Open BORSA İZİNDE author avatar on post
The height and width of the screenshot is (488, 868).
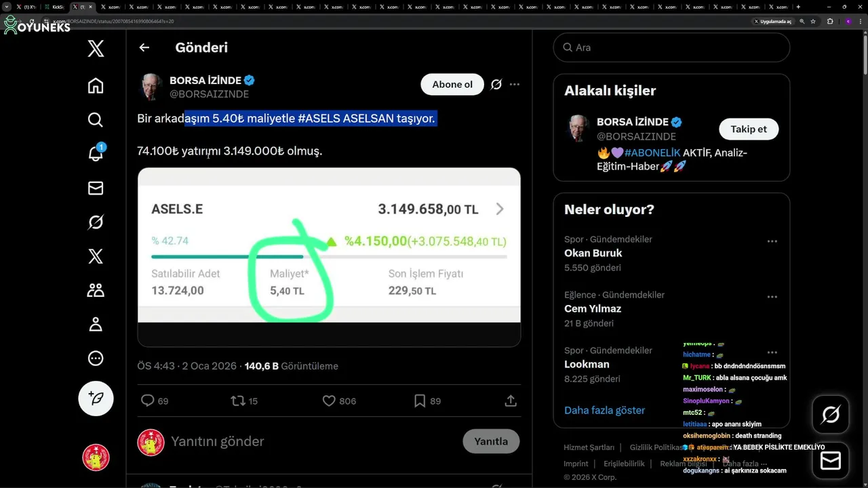tap(151, 87)
